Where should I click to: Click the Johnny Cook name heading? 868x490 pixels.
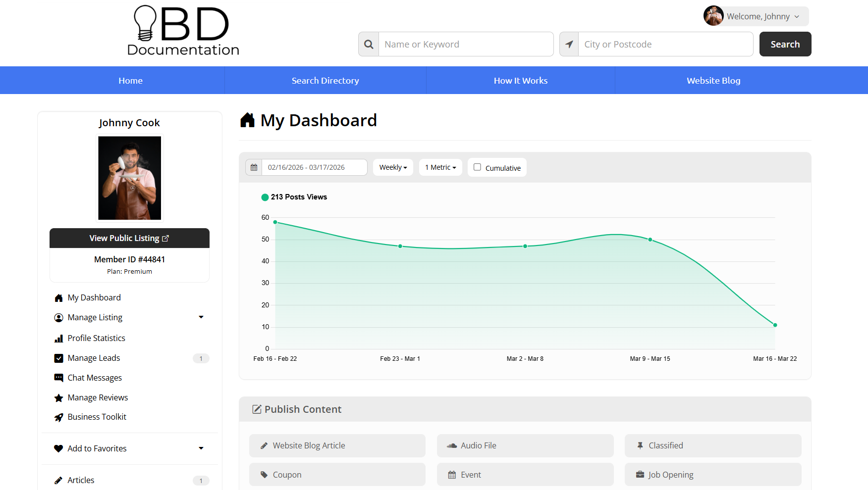tap(129, 123)
